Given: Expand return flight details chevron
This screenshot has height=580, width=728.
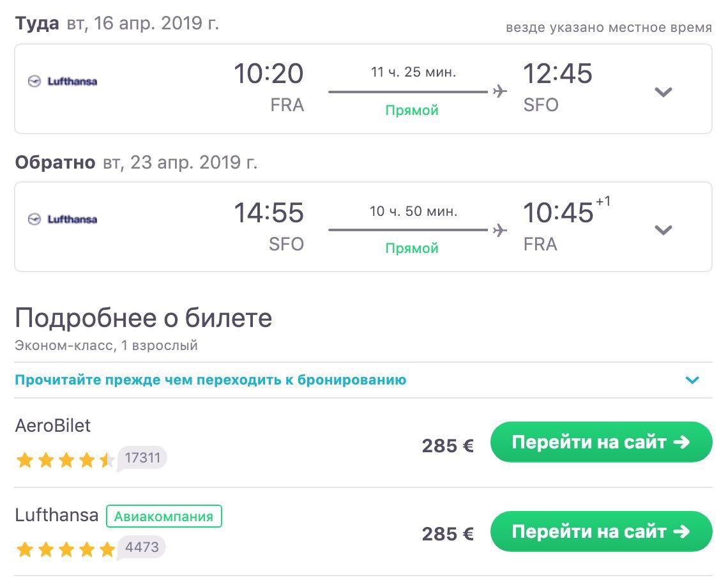Looking at the screenshot, I should coord(664,230).
